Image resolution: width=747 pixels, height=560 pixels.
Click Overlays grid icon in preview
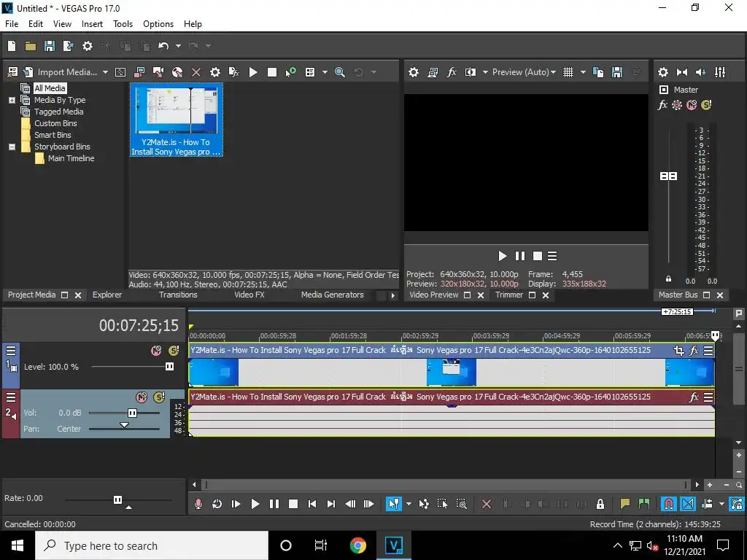click(568, 72)
